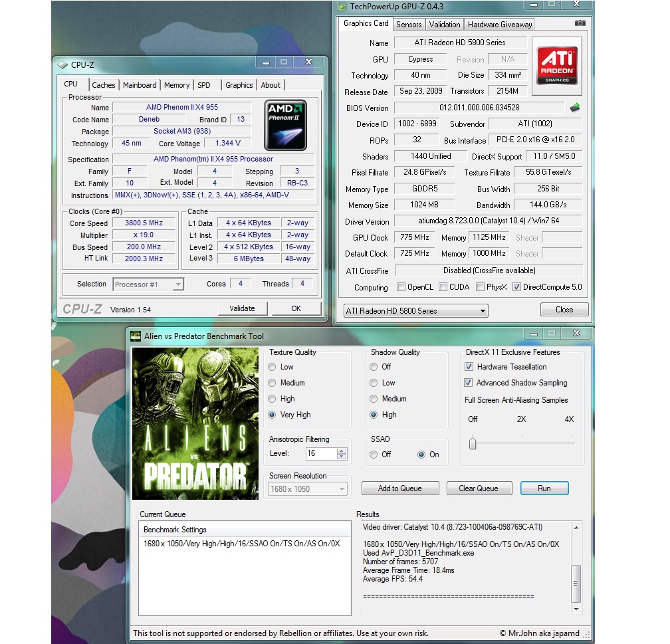The height and width of the screenshot is (644, 670).
Task: Switch to the Mainboard tab in CPU-Z
Action: (x=140, y=85)
